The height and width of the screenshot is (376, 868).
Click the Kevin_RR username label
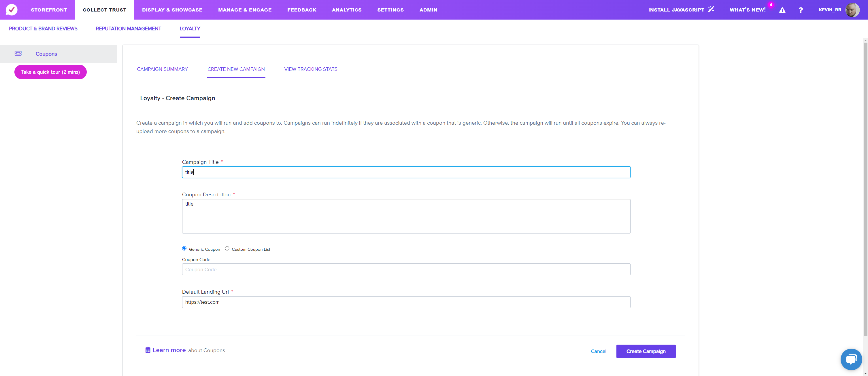click(x=830, y=10)
